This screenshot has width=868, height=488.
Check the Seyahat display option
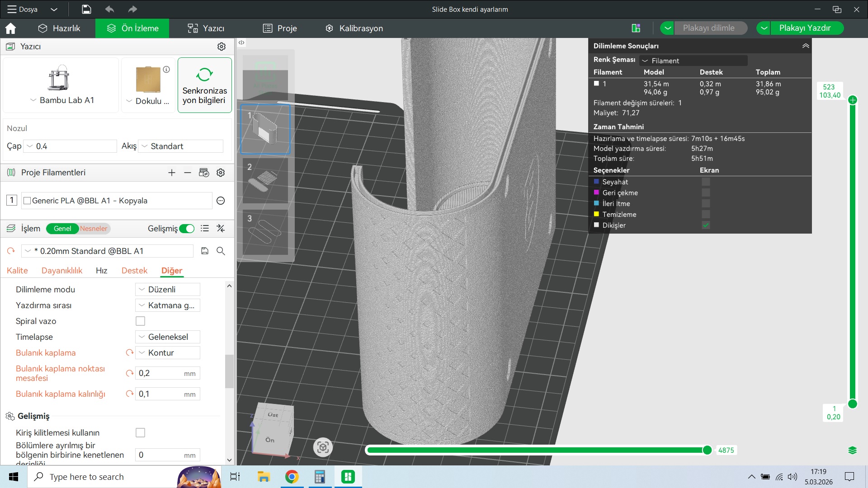(x=706, y=182)
